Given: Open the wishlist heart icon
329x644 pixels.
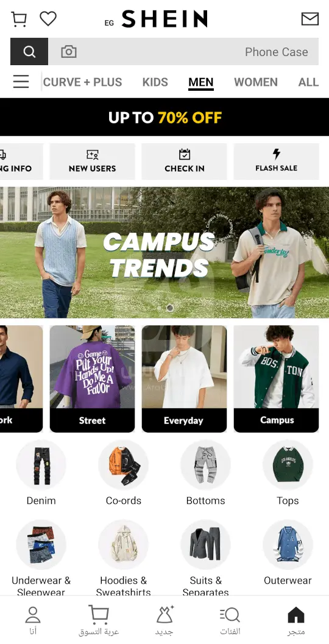Looking at the screenshot, I should click(x=48, y=18).
